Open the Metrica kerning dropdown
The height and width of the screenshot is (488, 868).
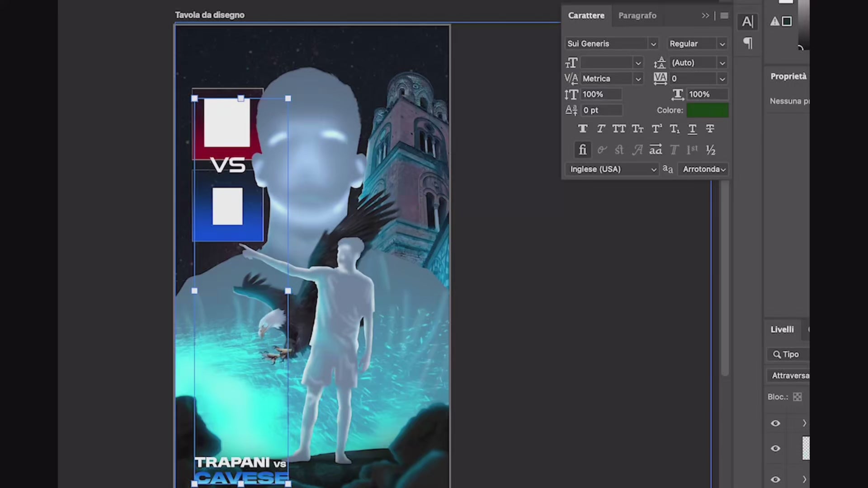click(638, 79)
